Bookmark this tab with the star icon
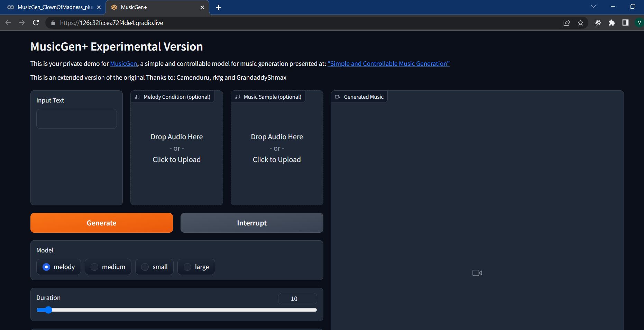Screen dimensions: 644x330 pyautogui.click(x=580, y=23)
